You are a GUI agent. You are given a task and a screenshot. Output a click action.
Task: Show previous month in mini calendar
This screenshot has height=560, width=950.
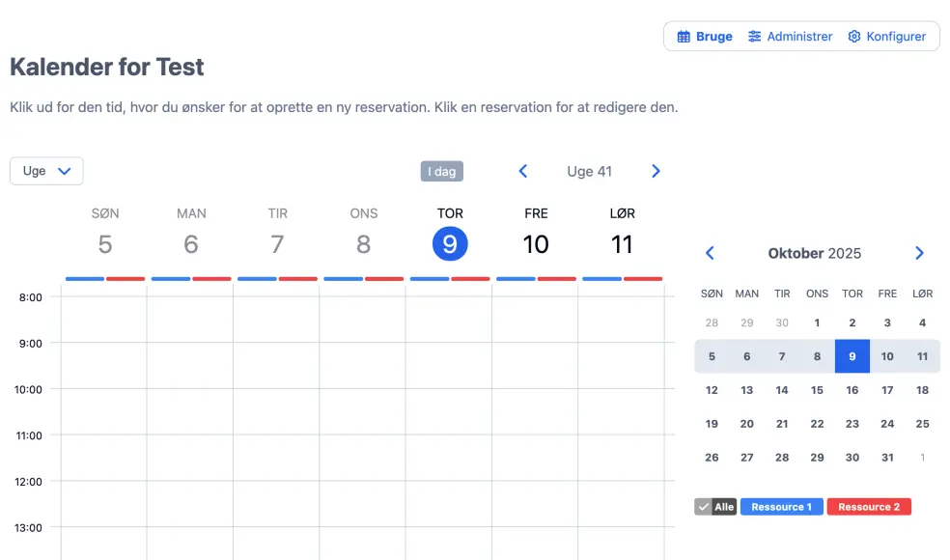(711, 253)
